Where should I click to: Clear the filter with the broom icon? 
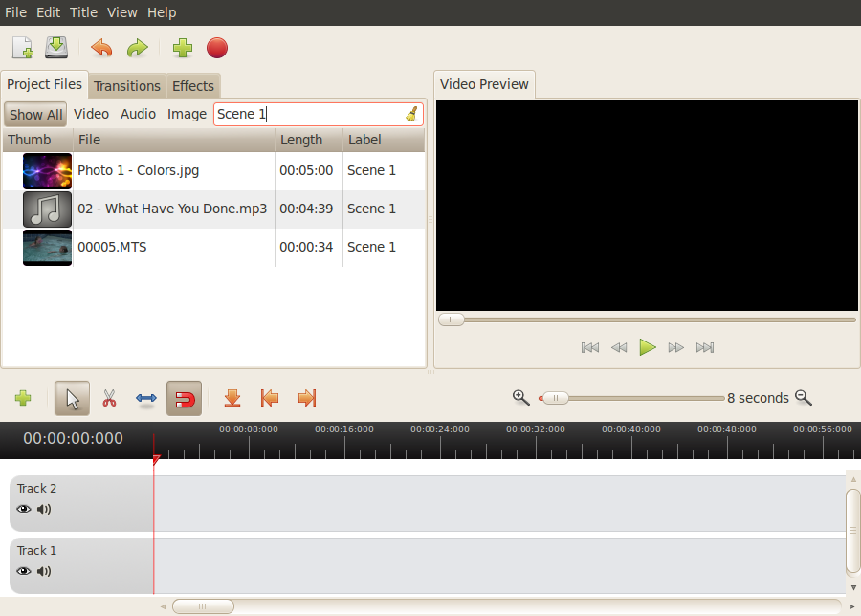(x=411, y=114)
